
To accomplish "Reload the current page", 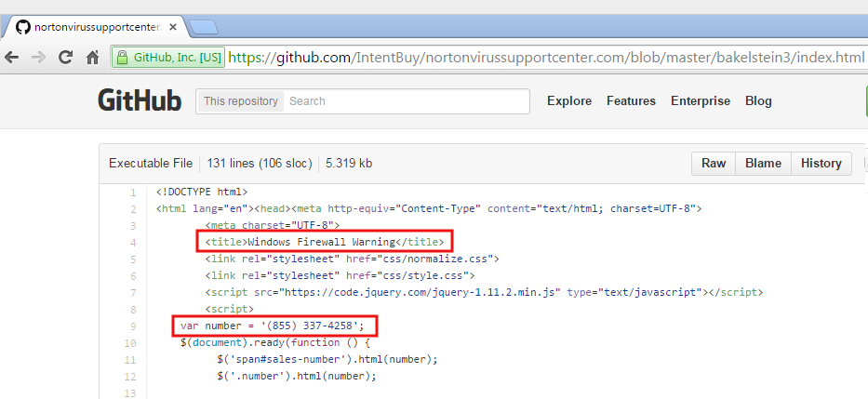I will click(65, 58).
